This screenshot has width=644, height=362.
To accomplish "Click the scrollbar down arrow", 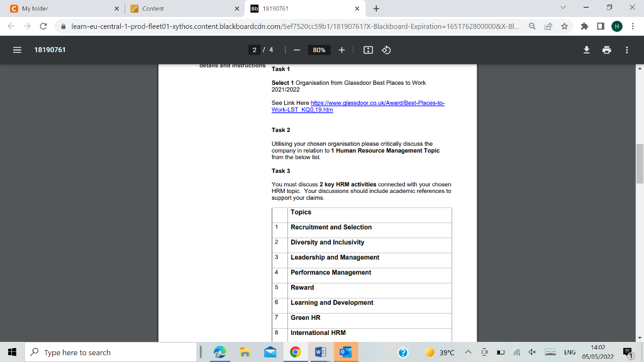I will click(640, 337).
